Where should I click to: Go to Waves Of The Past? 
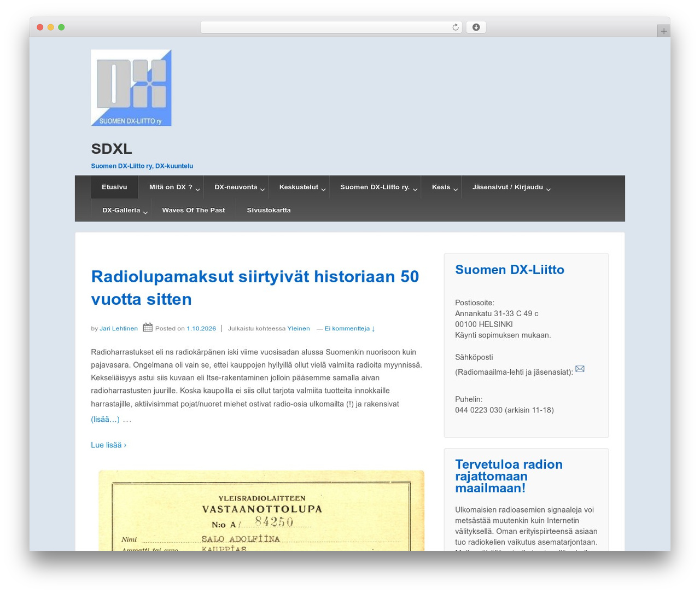(x=194, y=210)
